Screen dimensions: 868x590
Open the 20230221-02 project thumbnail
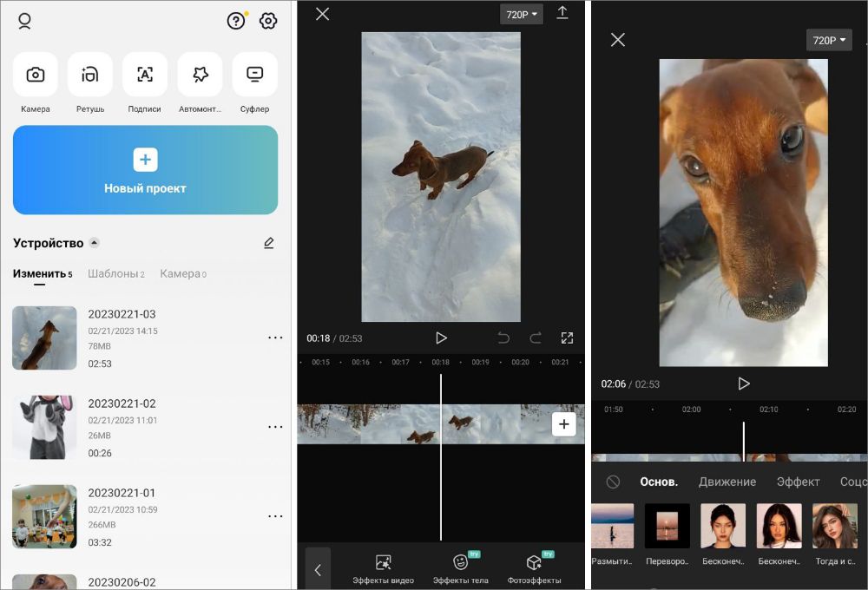tap(44, 427)
